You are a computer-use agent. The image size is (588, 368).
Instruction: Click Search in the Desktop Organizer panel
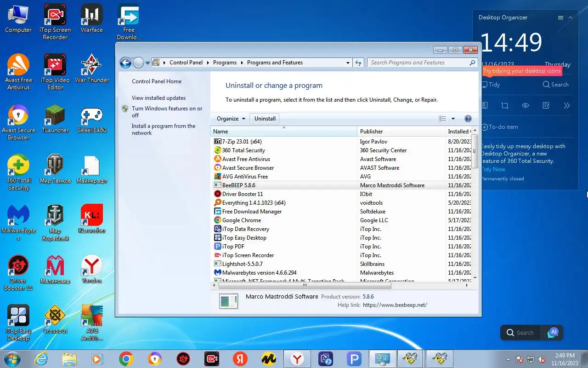[555, 85]
